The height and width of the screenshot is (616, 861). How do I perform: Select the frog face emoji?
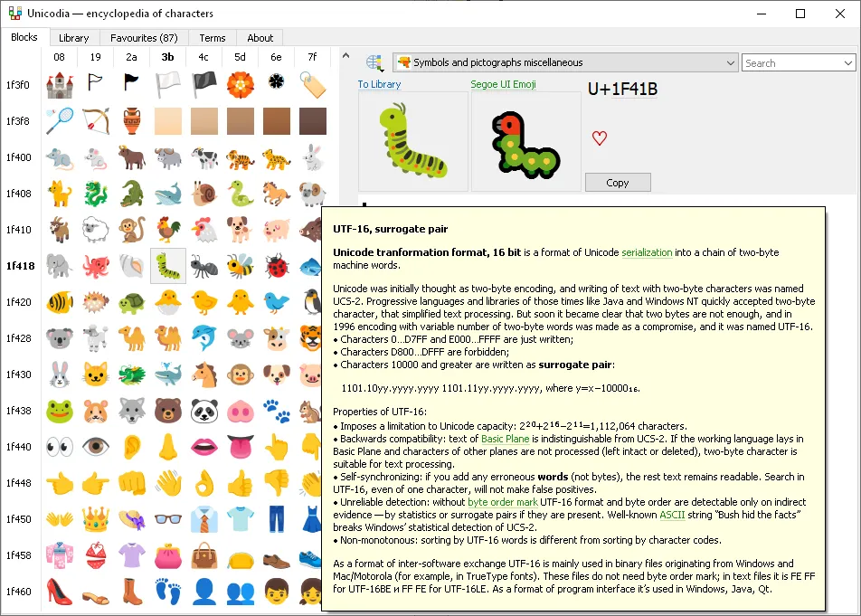(60, 411)
